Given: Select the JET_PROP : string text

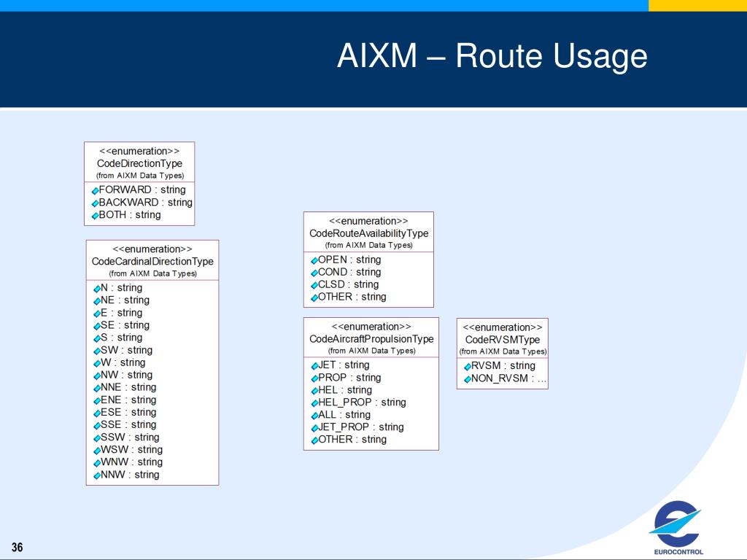Looking at the screenshot, I should pos(360,427).
